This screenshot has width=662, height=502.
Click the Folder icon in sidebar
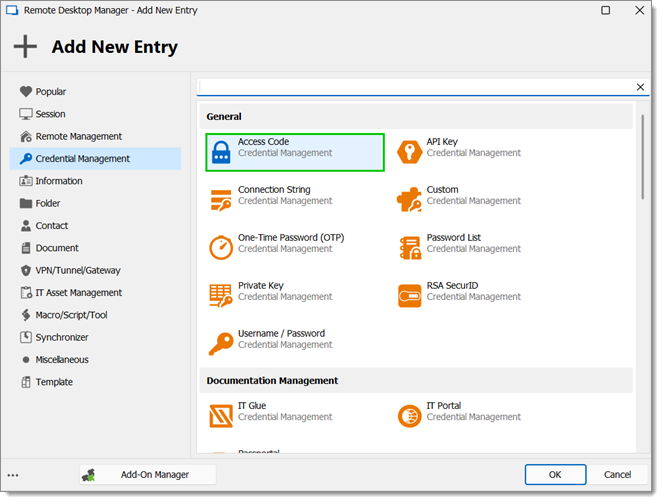pyautogui.click(x=26, y=204)
